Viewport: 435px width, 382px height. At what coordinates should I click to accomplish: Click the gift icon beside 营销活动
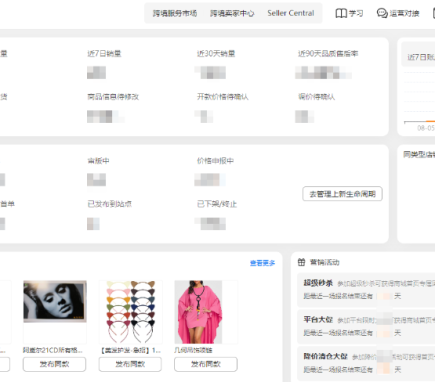[301, 262]
